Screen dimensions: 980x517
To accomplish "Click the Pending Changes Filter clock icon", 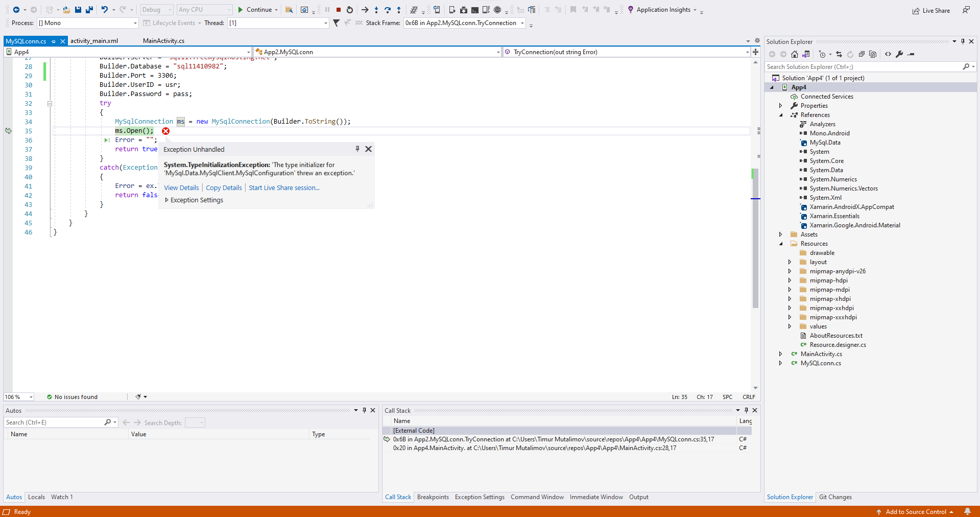I will [822, 54].
